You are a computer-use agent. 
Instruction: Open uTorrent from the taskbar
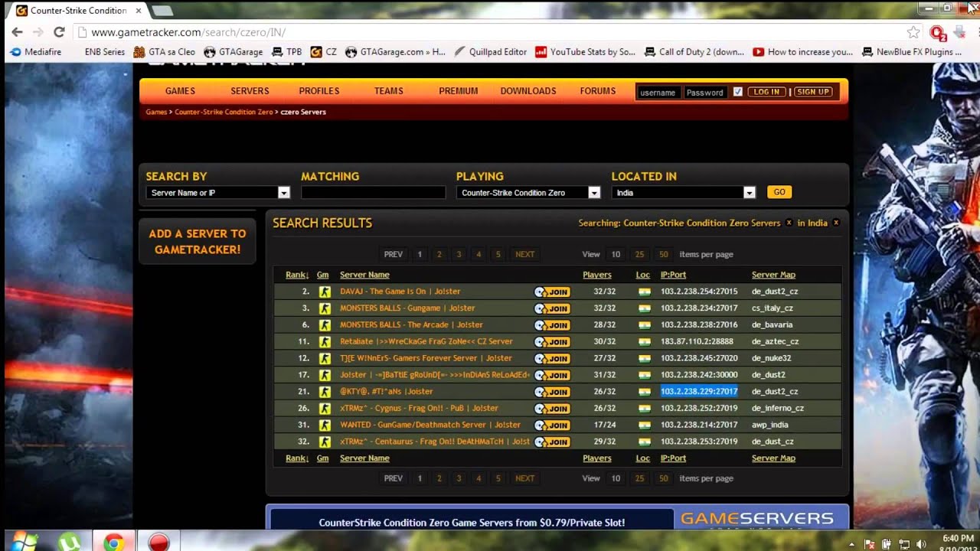[70, 542]
